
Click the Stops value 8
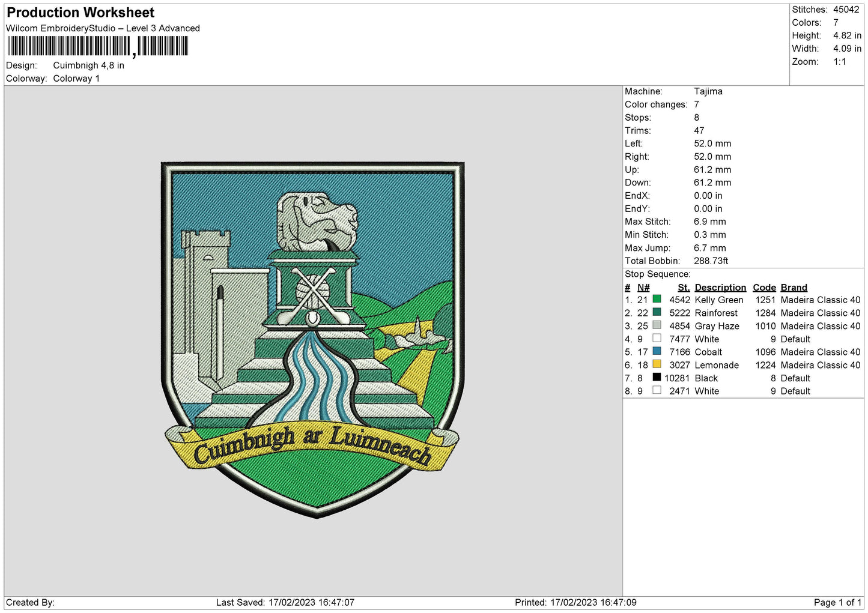(697, 118)
